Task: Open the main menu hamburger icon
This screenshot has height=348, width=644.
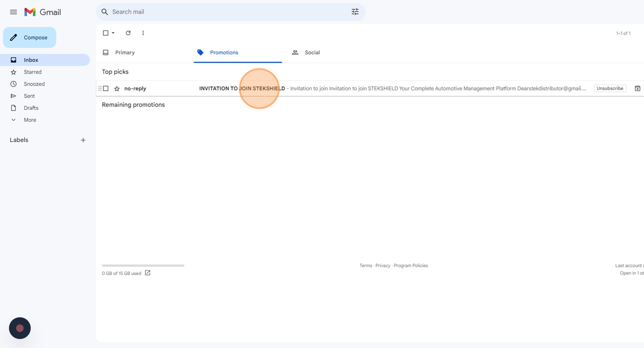Action: point(14,12)
